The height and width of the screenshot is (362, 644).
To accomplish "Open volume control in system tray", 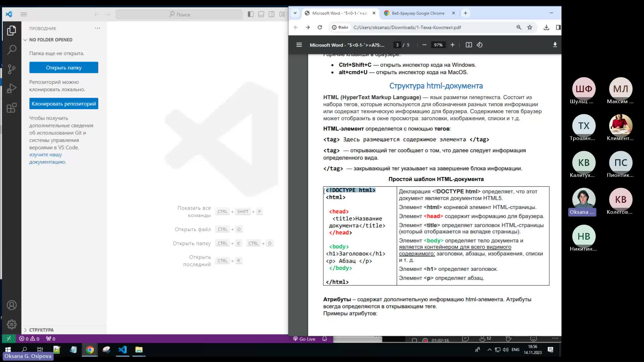I will [x=505, y=350].
